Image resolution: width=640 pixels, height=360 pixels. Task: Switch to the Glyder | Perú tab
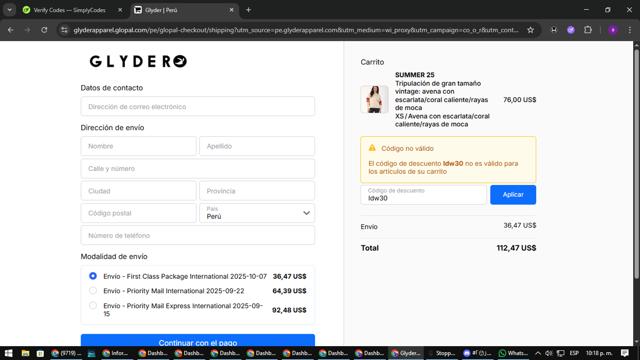click(x=184, y=10)
